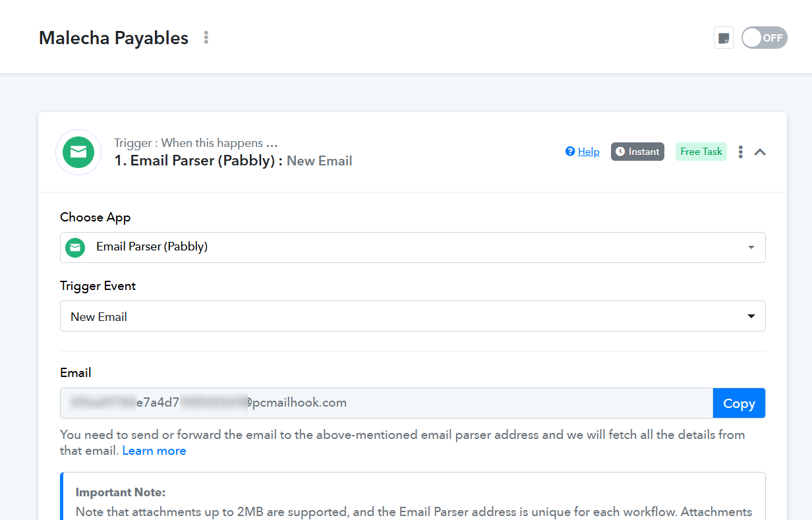Click the Trigger Event dropdown arrow
This screenshot has width=812, height=520.
(751, 316)
